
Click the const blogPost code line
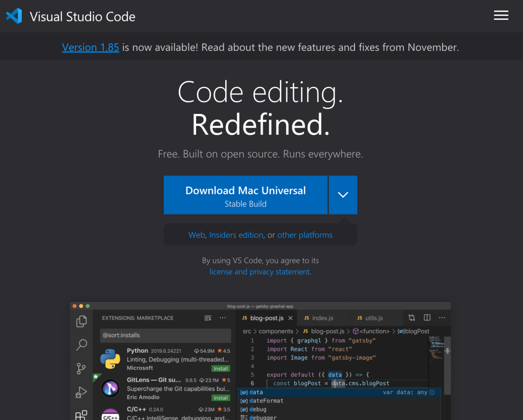tap(331, 383)
